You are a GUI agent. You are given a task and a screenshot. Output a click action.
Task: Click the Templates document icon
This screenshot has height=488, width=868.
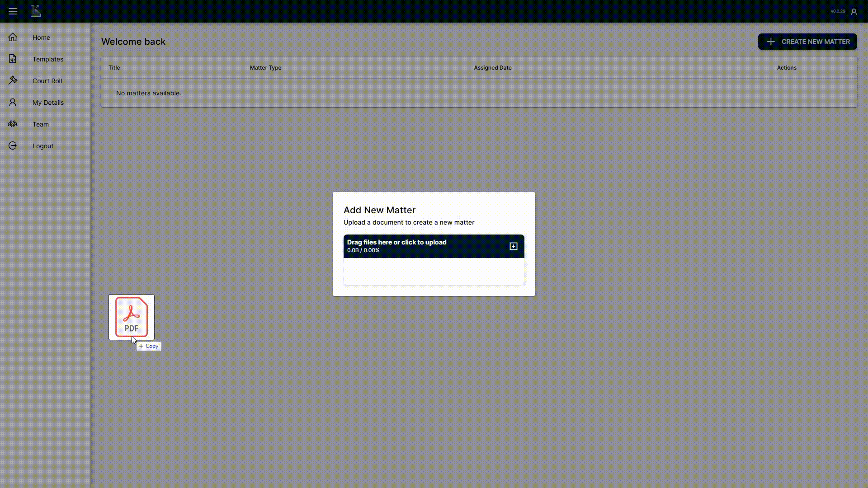pos(13,59)
